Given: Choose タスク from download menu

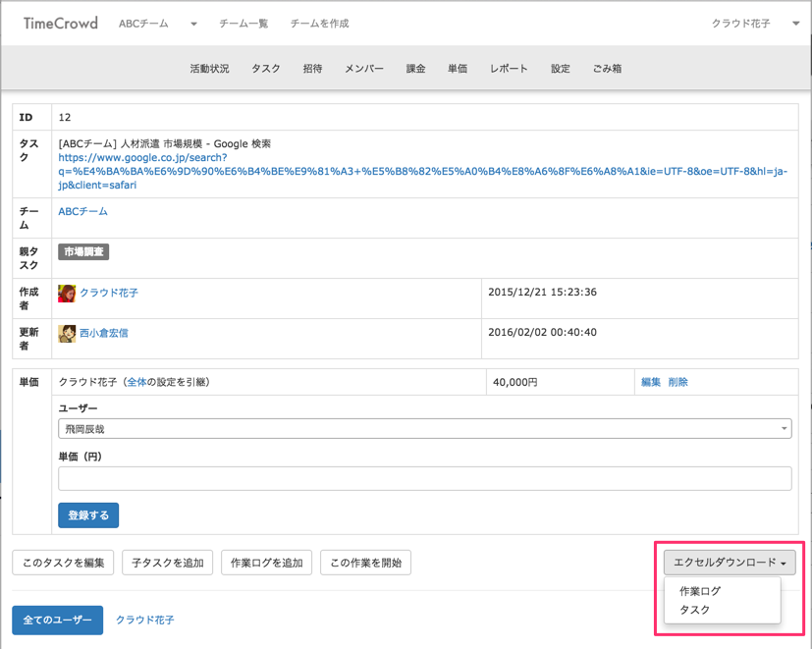Looking at the screenshot, I should (694, 610).
